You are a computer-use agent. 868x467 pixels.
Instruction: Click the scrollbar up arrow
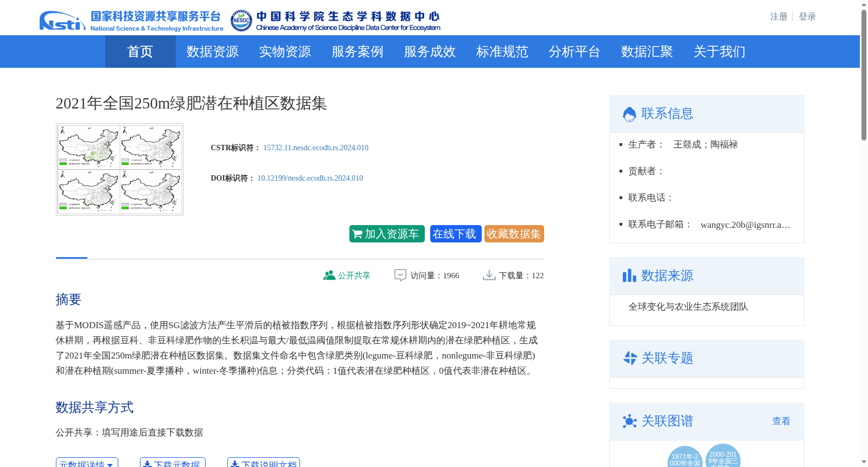click(864, 4)
